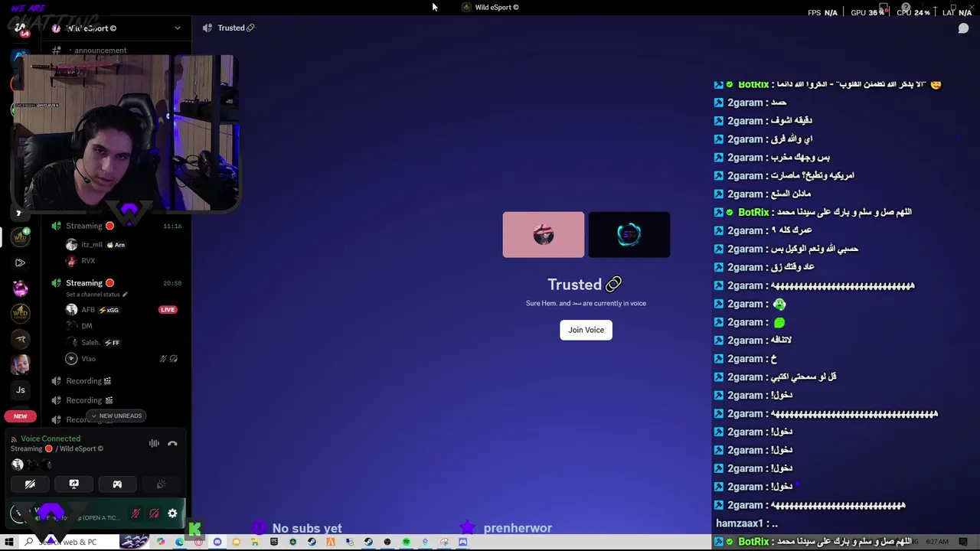Open the bearded man avatar server icon
This screenshot has height=551, width=980.
coord(21,364)
